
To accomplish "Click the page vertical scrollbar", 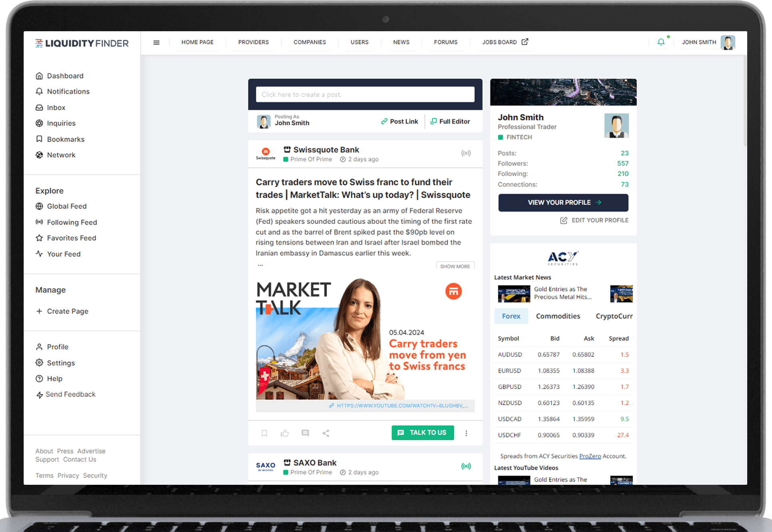I will click(745, 101).
